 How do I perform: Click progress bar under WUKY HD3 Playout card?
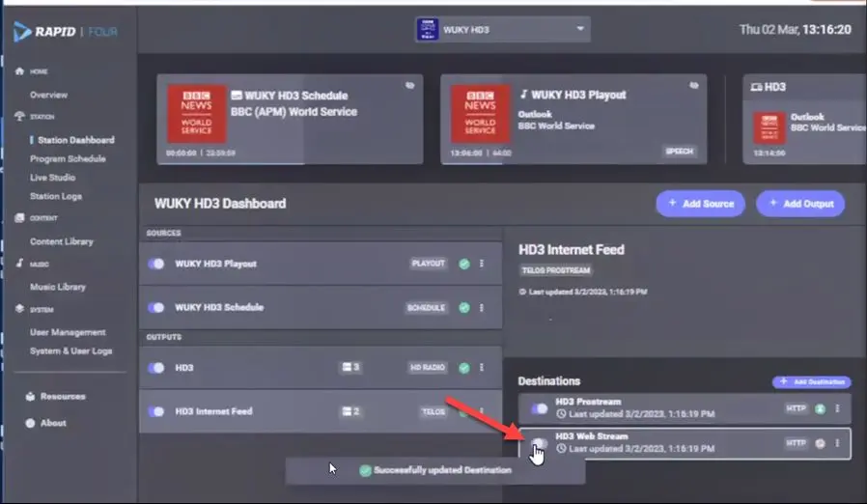(573, 163)
